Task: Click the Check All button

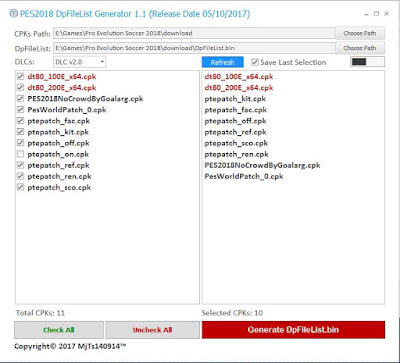Action: pyautogui.click(x=59, y=330)
